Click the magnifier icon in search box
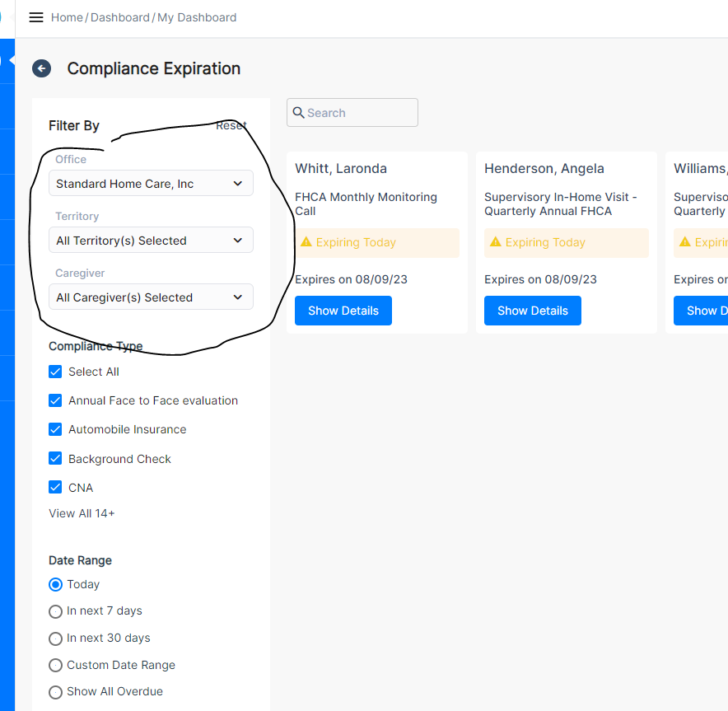This screenshot has height=711, width=728. (299, 113)
